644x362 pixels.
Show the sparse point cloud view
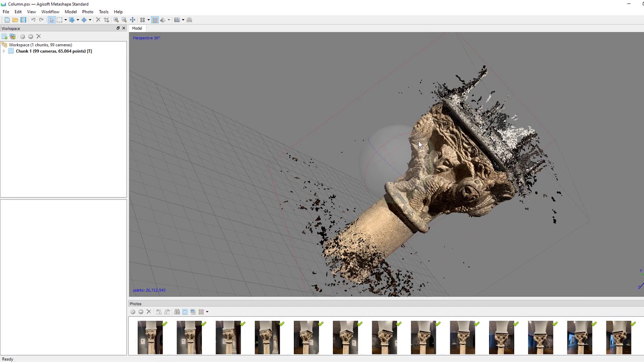coord(142,20)
